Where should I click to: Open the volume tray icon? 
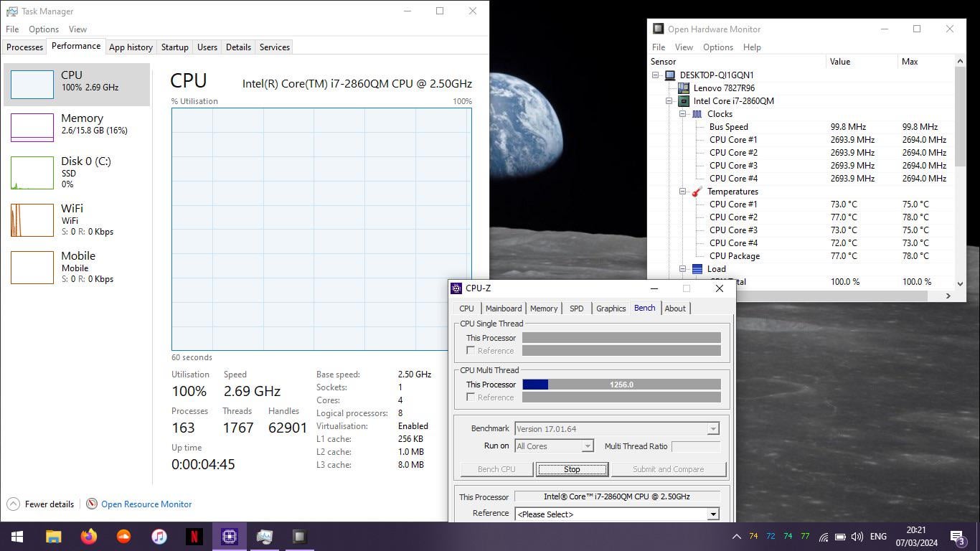click(x=857, y=537)
